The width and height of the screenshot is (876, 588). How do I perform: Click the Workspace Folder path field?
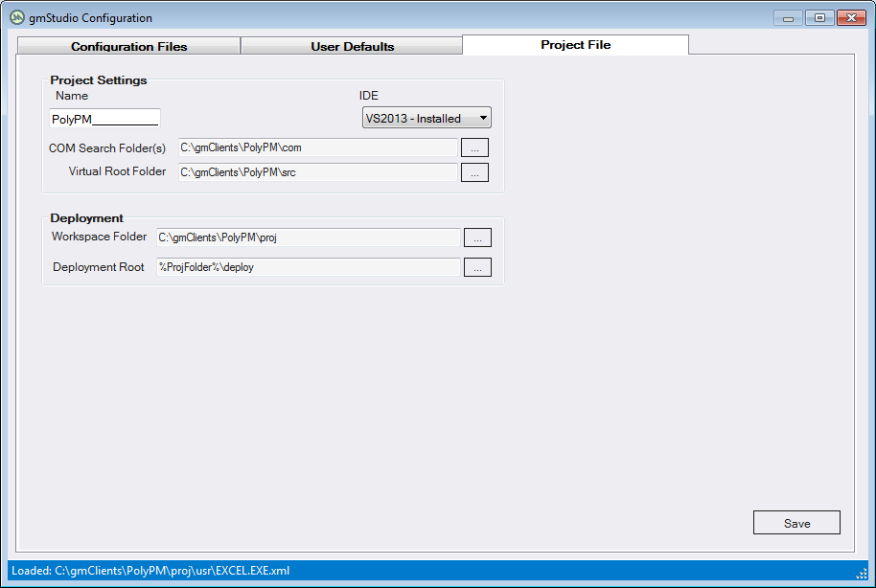308,237
